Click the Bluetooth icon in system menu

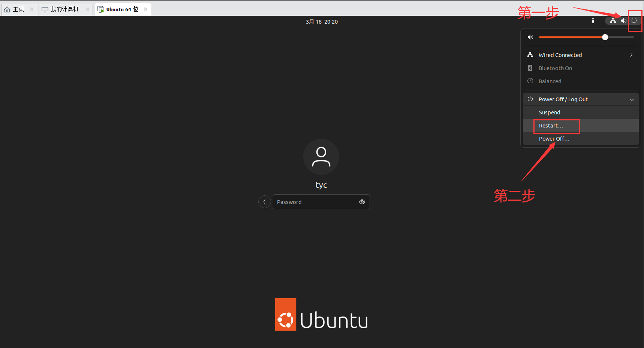(530, 68)
